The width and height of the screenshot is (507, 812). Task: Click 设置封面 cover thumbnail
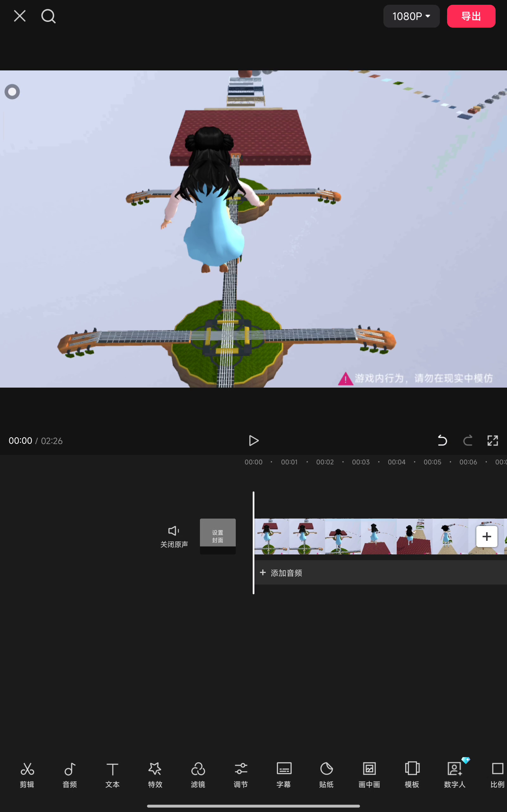218,536
